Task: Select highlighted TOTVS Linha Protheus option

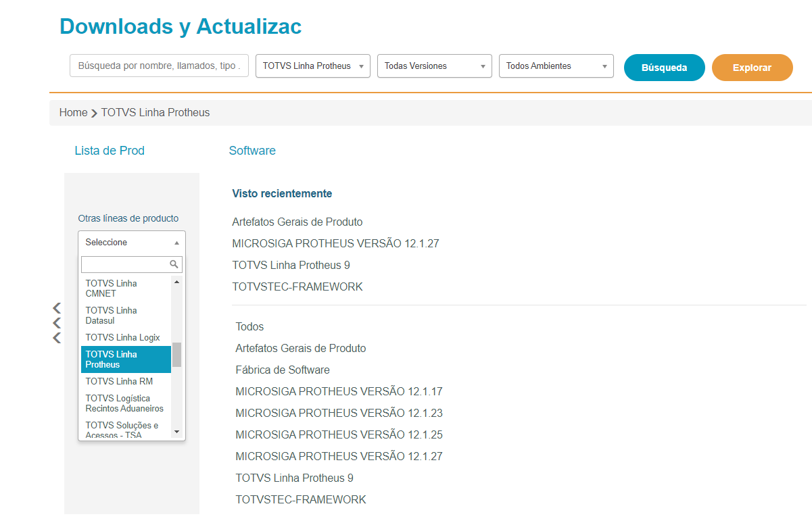Action: (x=126, y=359)
